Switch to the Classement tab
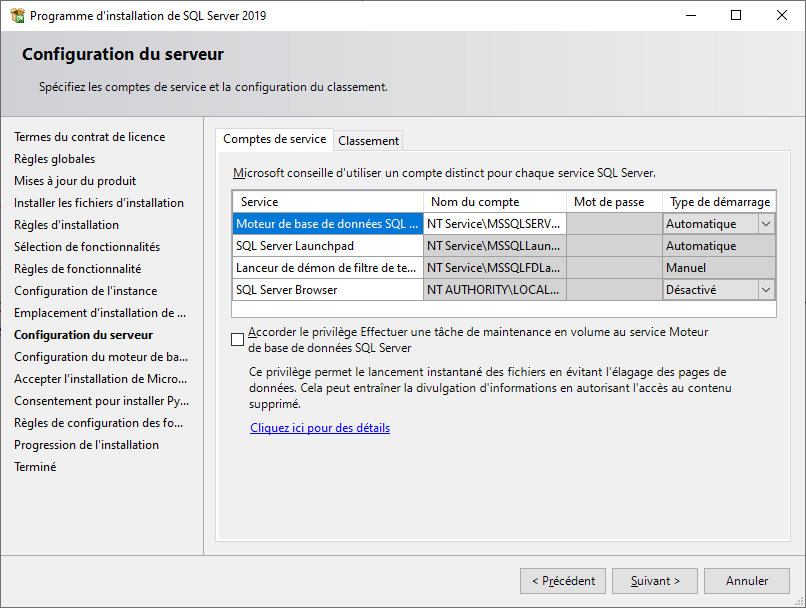Screen dimensions: 806x608 click(368, 141)
